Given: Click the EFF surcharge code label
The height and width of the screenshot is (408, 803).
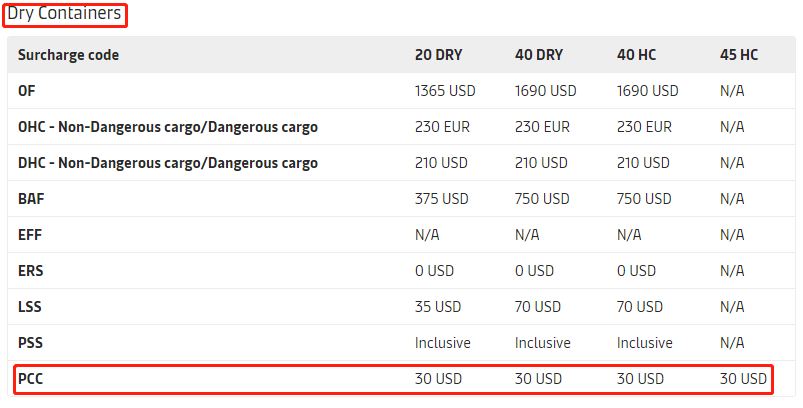Looking at the screenshot, I should pos(30,235).
